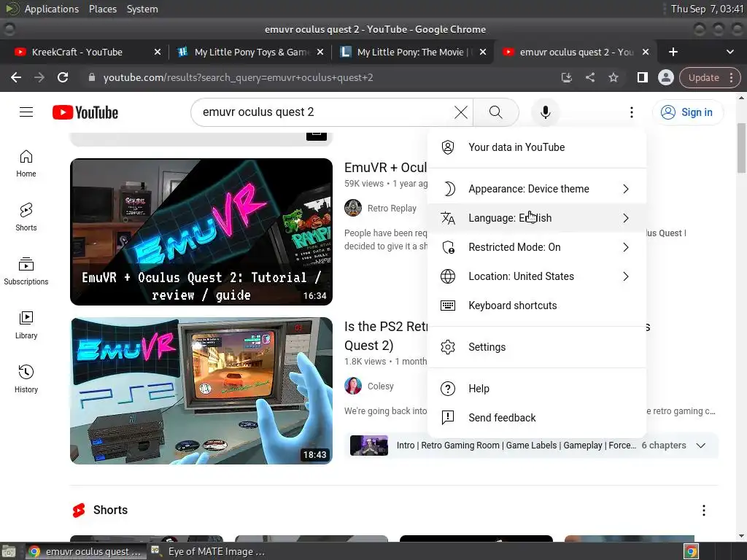This screenshot has height=560, width=747.
Task: Close the emuvr oculus quest 2 tab
Action: pos(646,52)
